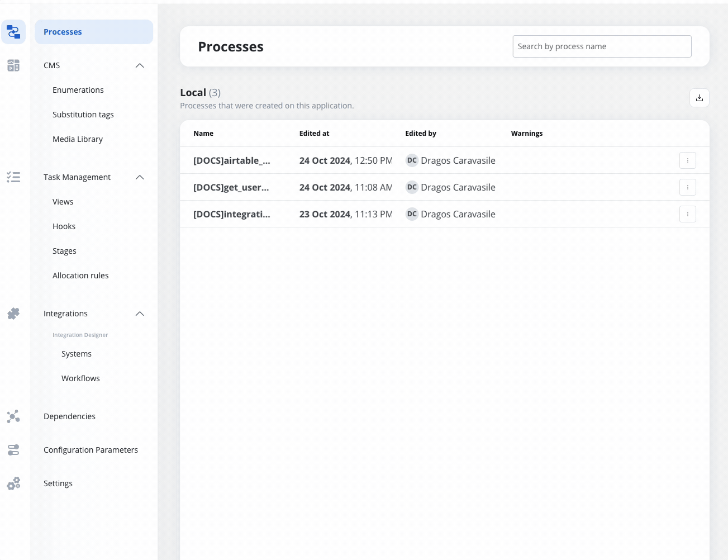
Task: Open Views under Task Management
Action: tap(63, 202)
